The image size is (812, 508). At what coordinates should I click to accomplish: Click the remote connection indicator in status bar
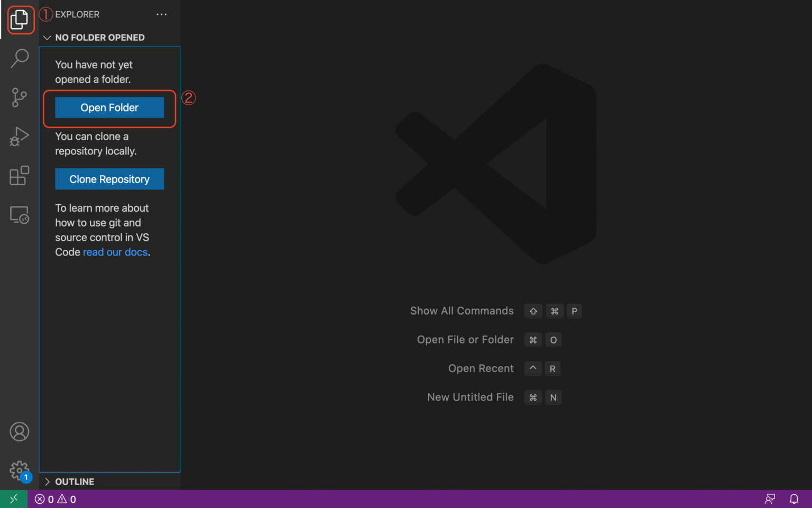pyautogui.click(x=13, y=498)
